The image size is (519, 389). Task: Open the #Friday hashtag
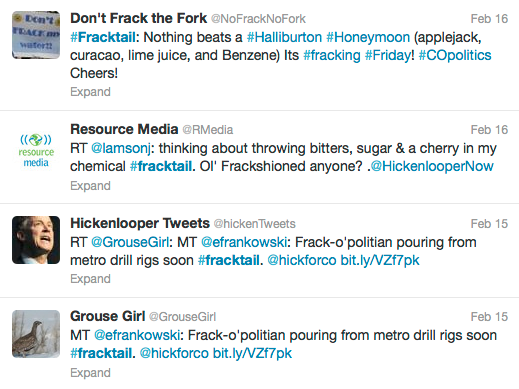click(x=388, y=55)
